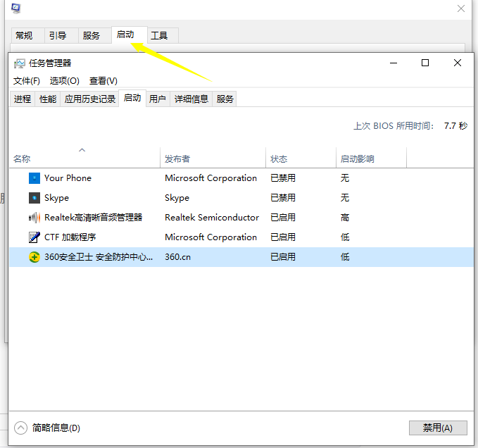This screenshot has height=448, width=478.
Task: Click Skype's 已禁用 status cell
Action: click(283, 198)
